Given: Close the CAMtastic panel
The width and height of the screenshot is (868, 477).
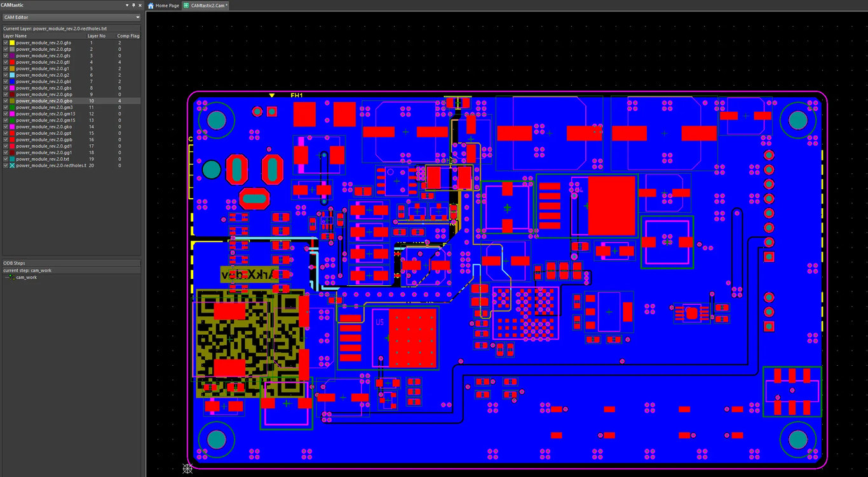Looking at the screenshot, I should click(x=140, y=5).
